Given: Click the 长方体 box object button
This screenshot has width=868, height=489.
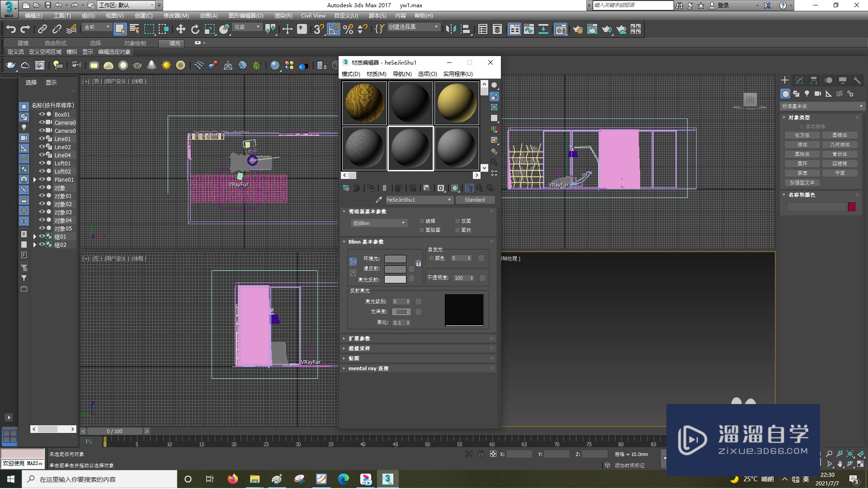Looking at the screenshot, I should 802,135.
